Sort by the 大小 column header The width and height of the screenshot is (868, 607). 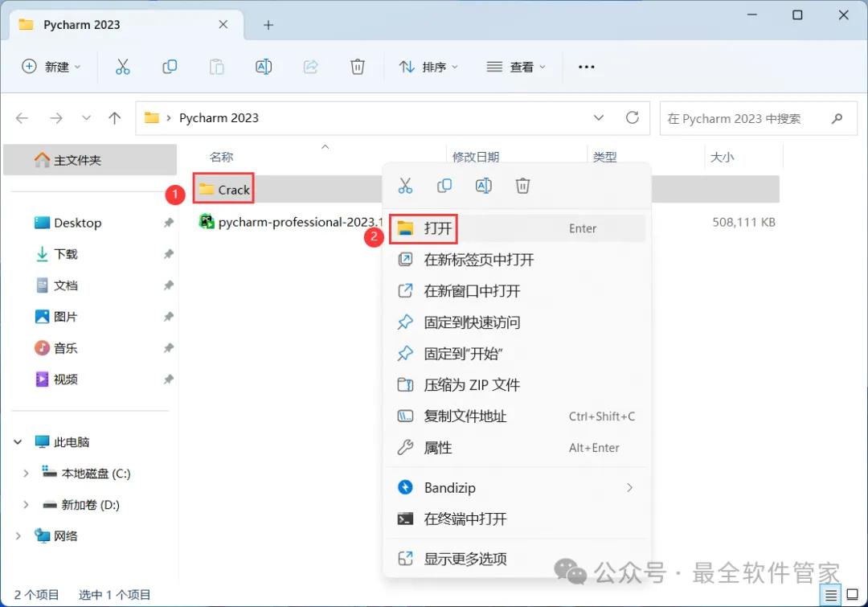(x=722, y=158)
